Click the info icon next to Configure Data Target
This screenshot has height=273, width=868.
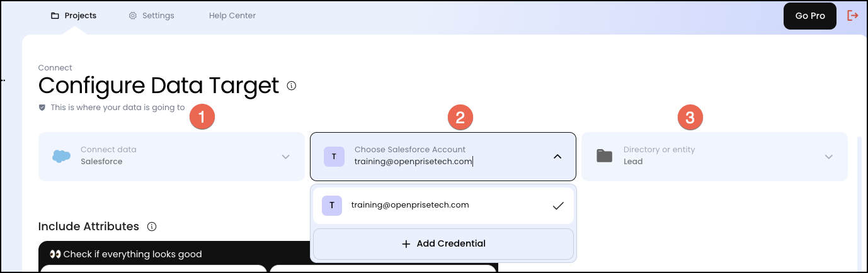[292, 86]
